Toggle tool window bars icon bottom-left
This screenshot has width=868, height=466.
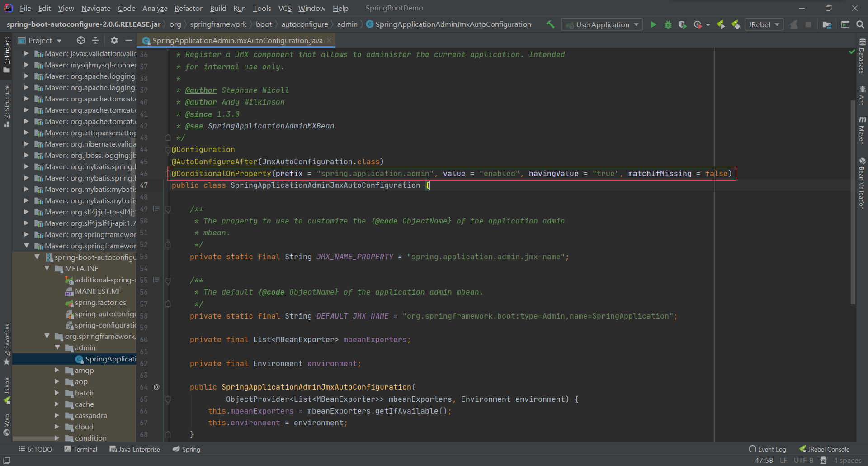coord(7,460)
